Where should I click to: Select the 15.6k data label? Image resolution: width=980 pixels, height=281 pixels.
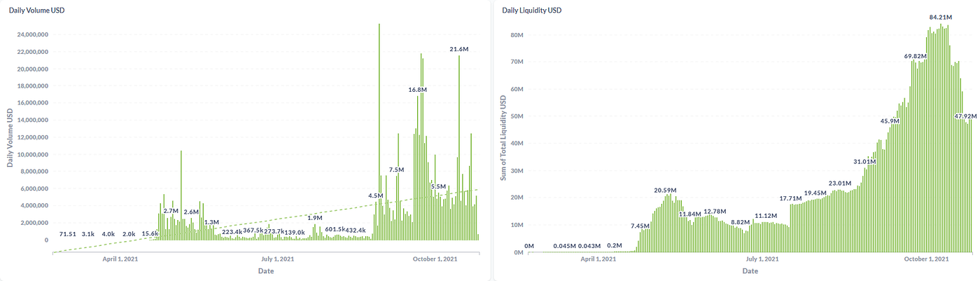point(150,234)
